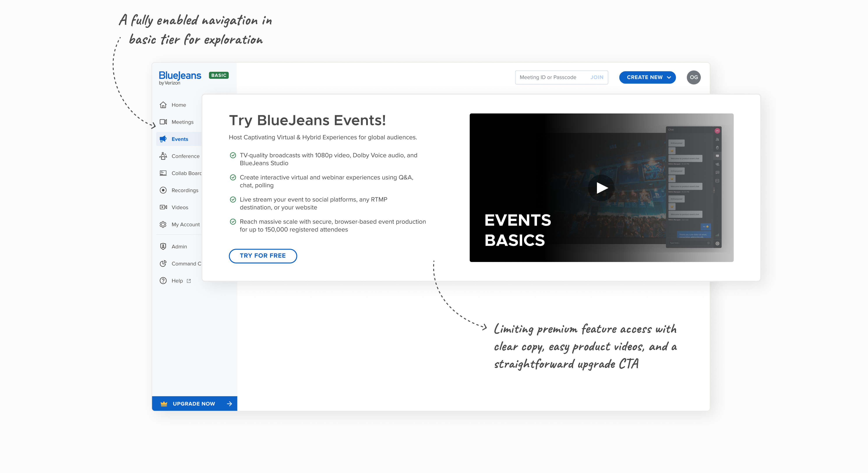Open the Command Center chart icon

pos(163,264)
